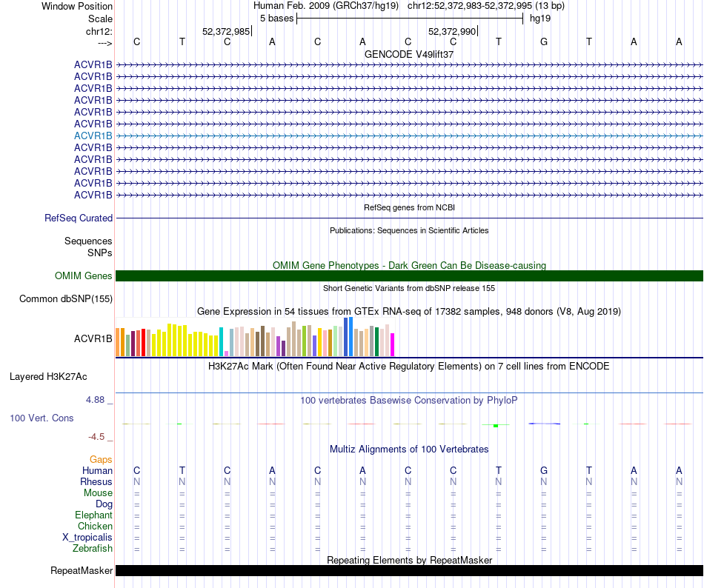Click the Sequences track label

tap(88, 241)
